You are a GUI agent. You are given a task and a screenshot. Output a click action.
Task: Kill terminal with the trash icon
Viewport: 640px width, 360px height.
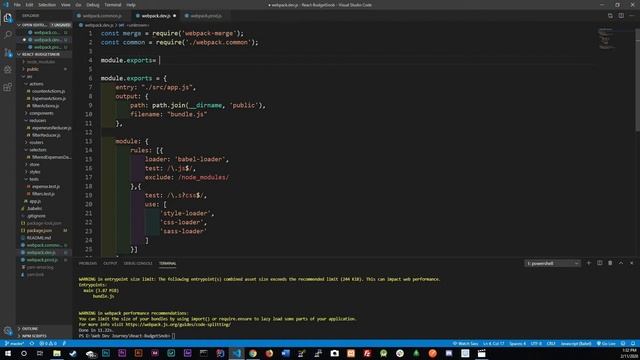[x=610, y=263]
